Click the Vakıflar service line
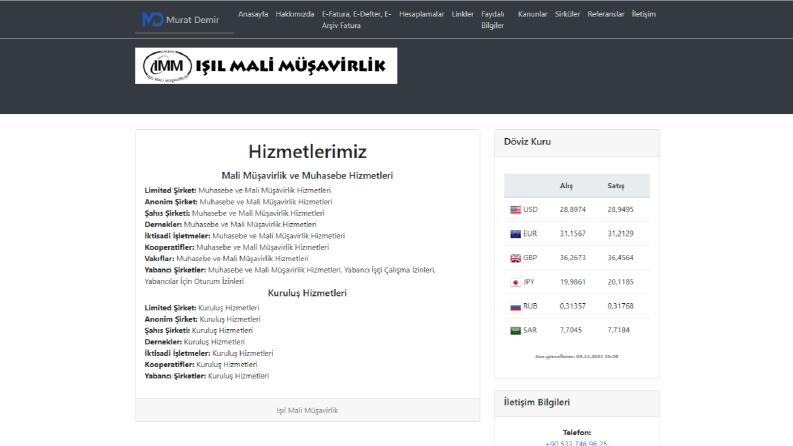This screenshot has height=446, width=793. coord(226,258)
